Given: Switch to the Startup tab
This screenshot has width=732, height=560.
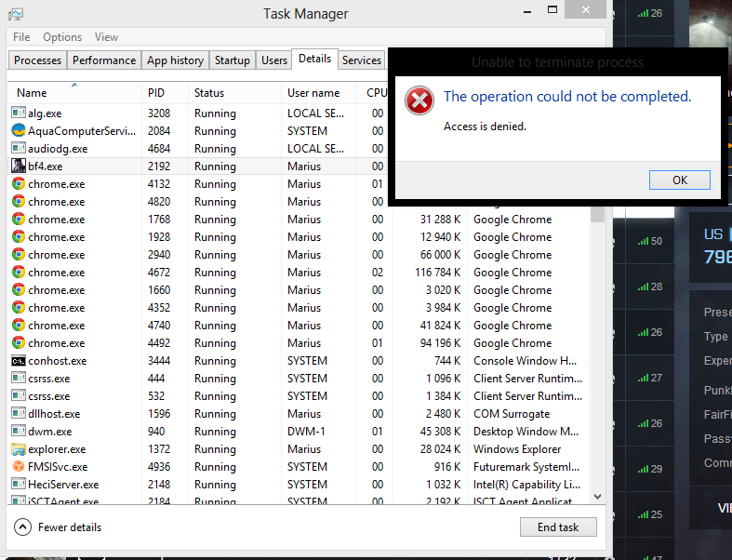Looking at the screenshot, I should pyautogui.click(x=232, y=60).
